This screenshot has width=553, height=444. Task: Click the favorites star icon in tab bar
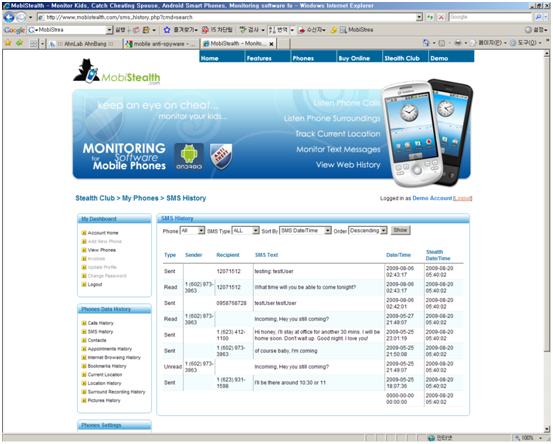tap(8, 43)
